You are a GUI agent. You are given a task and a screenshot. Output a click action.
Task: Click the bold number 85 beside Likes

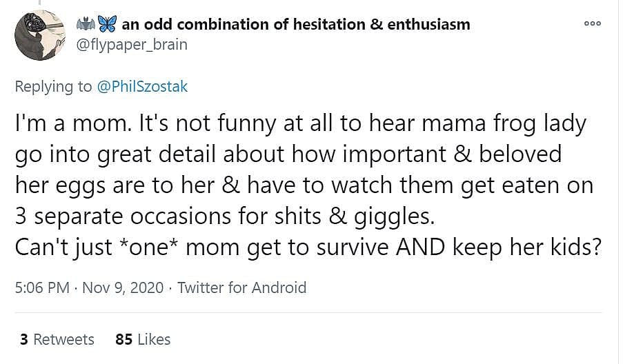[124, 339]
